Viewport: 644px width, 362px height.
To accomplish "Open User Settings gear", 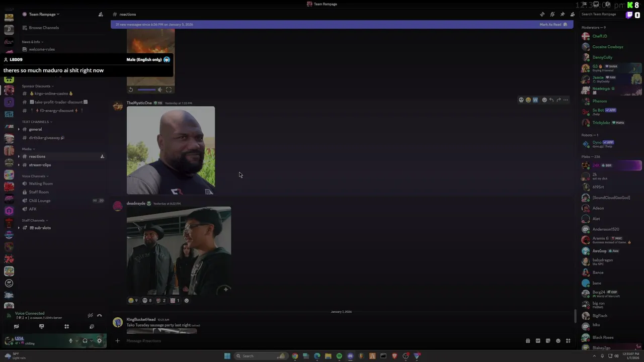I will pyautogui.click(x=99, y=341).
